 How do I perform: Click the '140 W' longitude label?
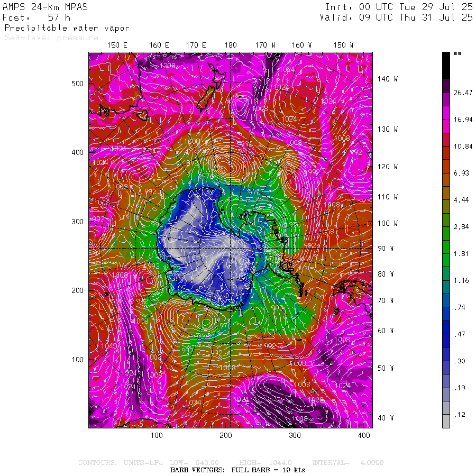(x=387, y=79)
